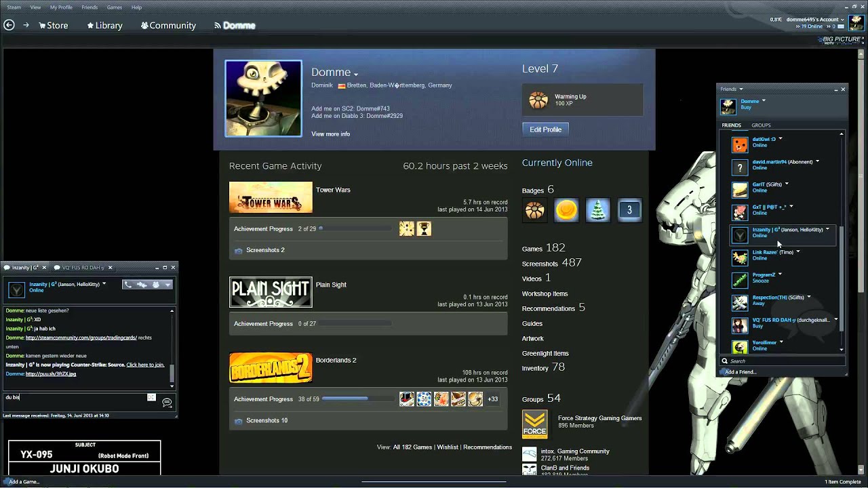
Task: Go to the Community section
Action: click(168, 26)
